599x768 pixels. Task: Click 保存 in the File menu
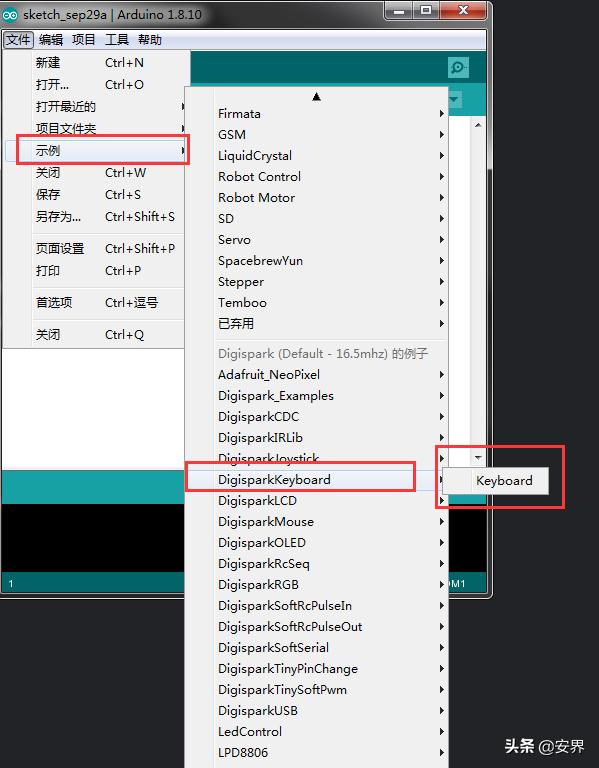pos(95,194)
